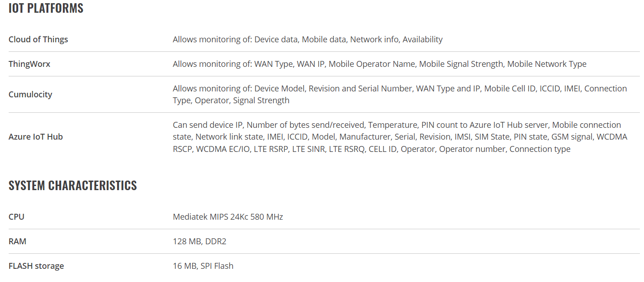Click the 'Network link state, IMEI' text line
The image size is (644, 282).
400,137
